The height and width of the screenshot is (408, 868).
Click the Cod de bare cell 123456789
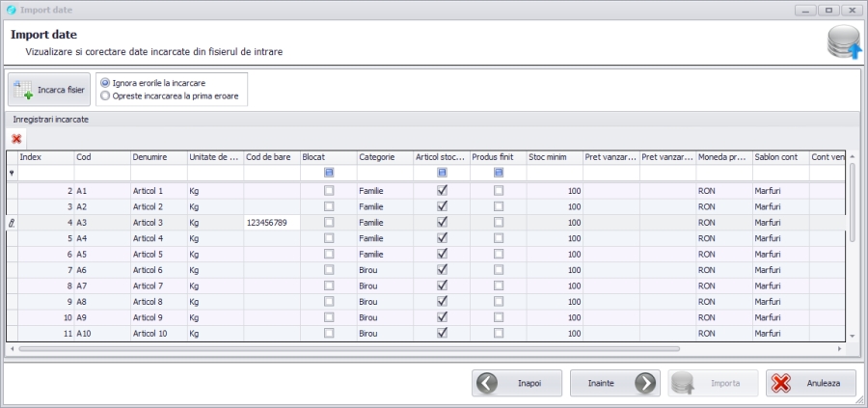point(271,222)
